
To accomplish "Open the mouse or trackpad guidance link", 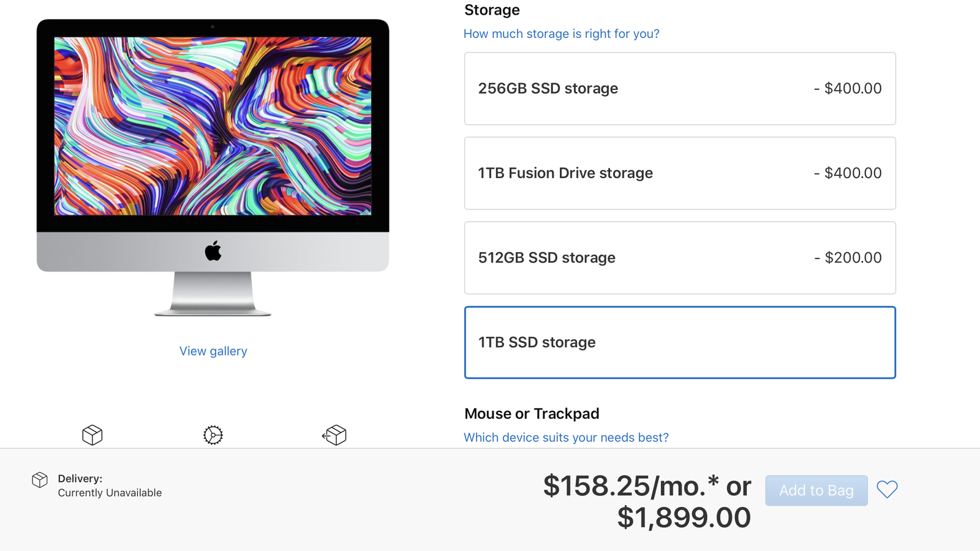I will coord(566,437).
